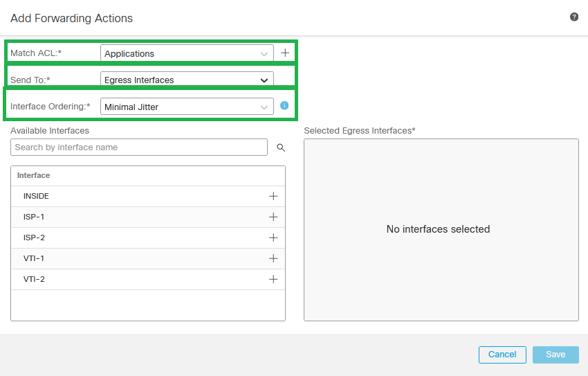Cancel the forwarding action dialog
Viewport: 588px width, 376px height.
502,355
